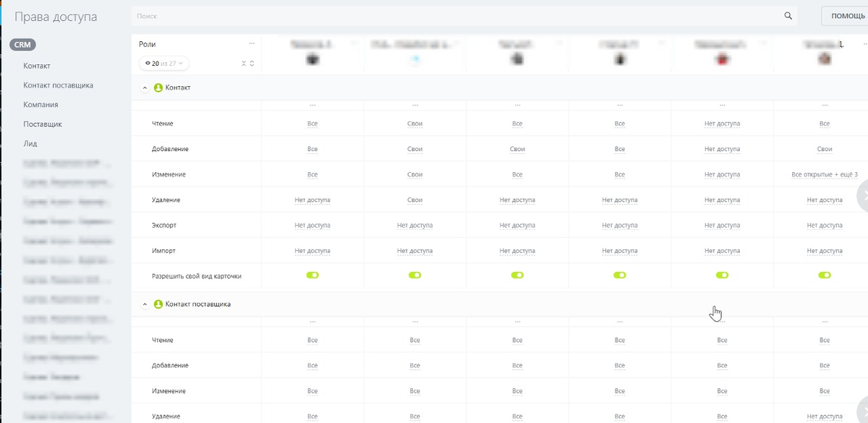The height and width of the screenshot is (423, 868).
Task: Open first column dots menu under Контакт поставщика
Action: tap(312, 322)
